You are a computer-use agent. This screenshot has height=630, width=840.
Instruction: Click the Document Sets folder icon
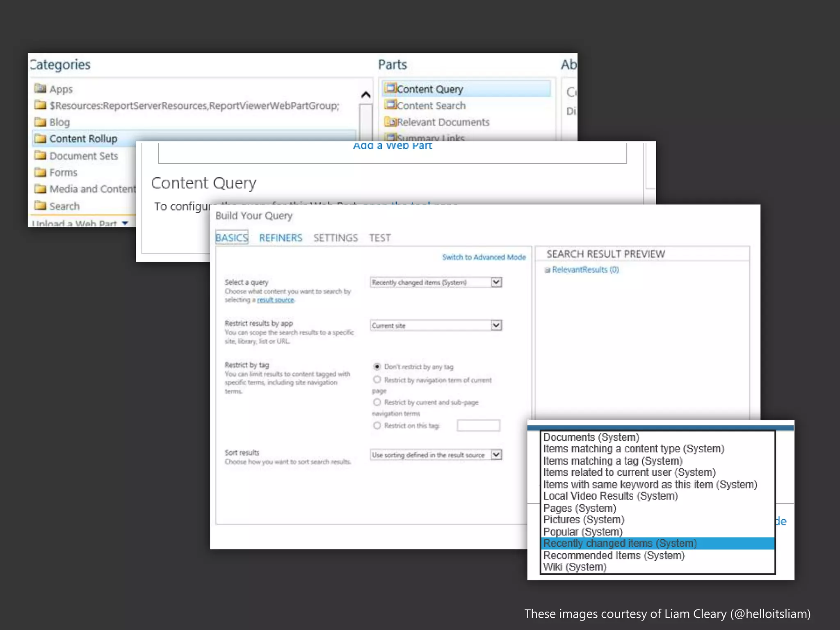pyautogui.click(x=40, y=155)
